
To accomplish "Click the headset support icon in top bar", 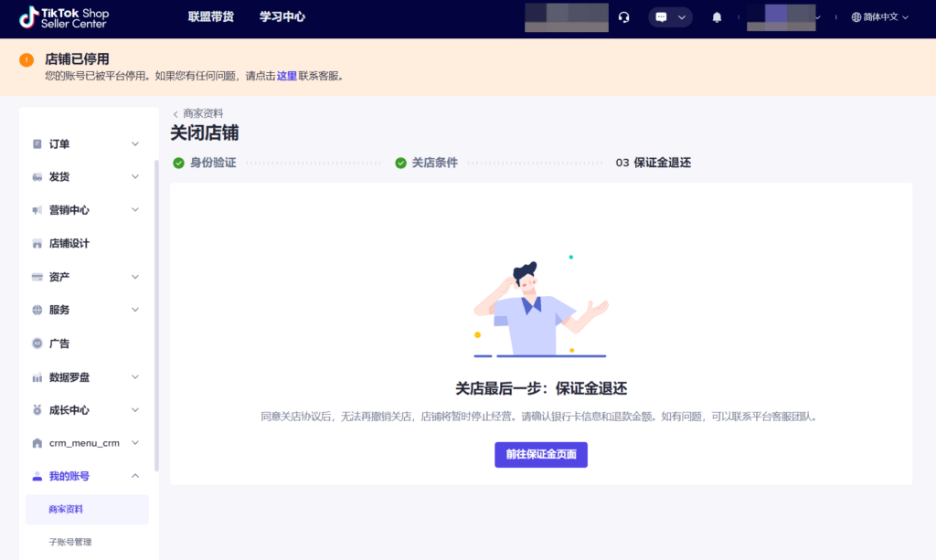I will coord(623,16).
